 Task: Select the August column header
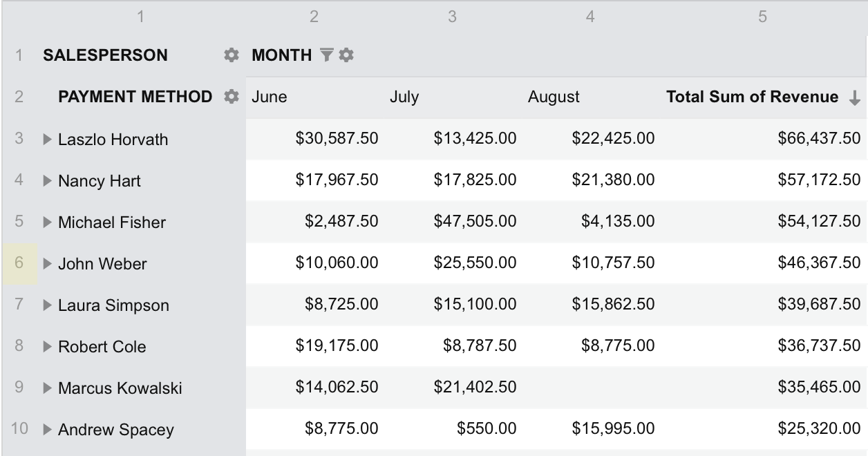(554, 97)
